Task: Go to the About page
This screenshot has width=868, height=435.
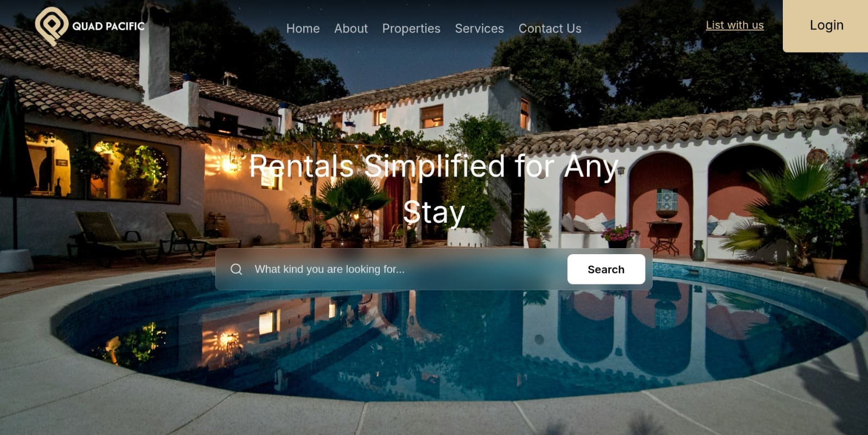Action: tap(350, 28)
